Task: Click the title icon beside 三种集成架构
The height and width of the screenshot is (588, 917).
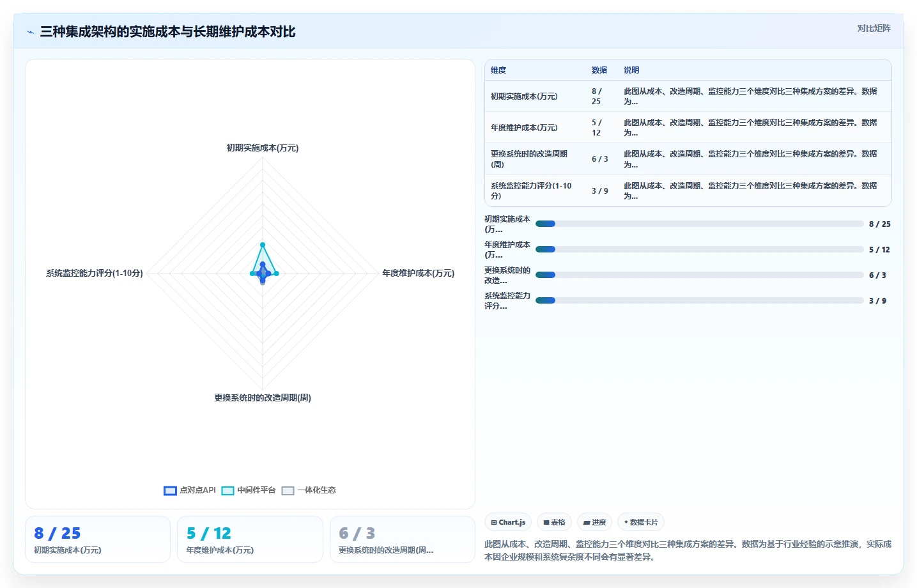Action: (x=30, y=32)
